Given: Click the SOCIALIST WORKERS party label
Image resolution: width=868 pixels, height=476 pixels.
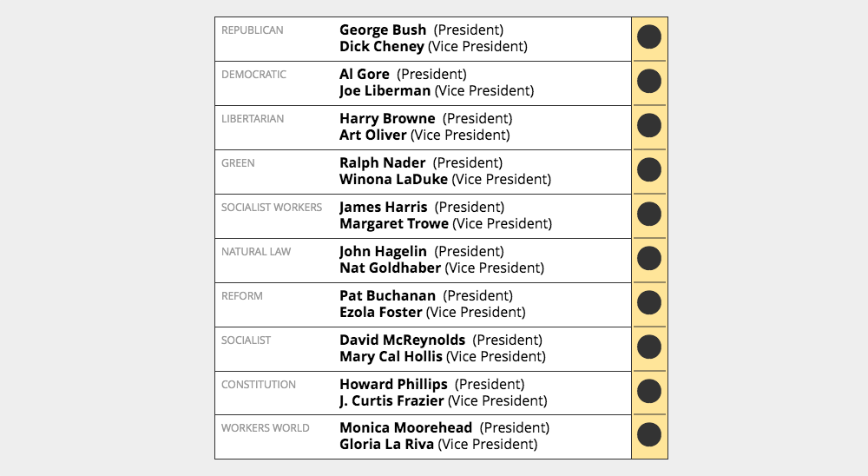Looking at the screenshot, I should tap(272, 208).
